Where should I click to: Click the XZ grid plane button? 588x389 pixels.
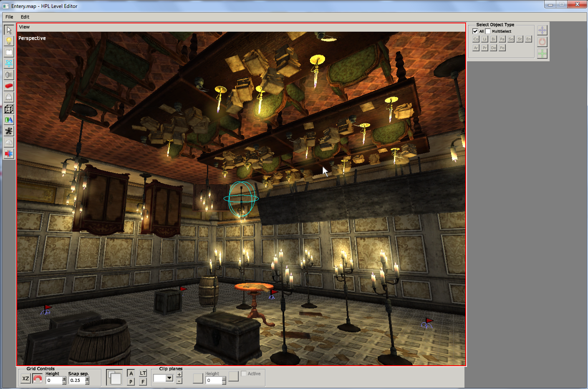pyautogui.click(x=25, y=379)
